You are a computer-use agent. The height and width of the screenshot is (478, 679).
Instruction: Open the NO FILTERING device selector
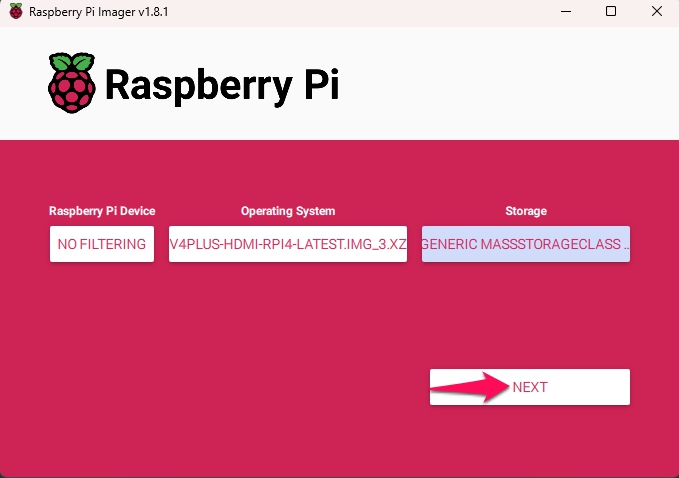[102, 244]
